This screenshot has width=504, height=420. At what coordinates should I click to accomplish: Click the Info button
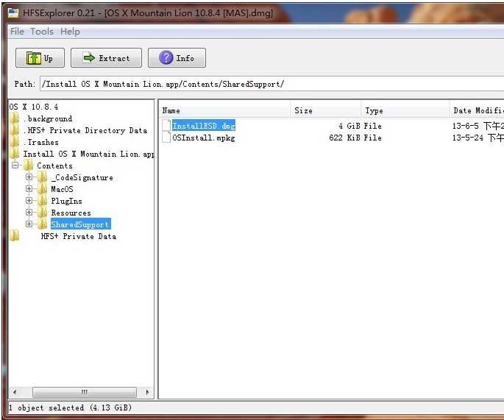pyautogui.click(x=177, y=58)
